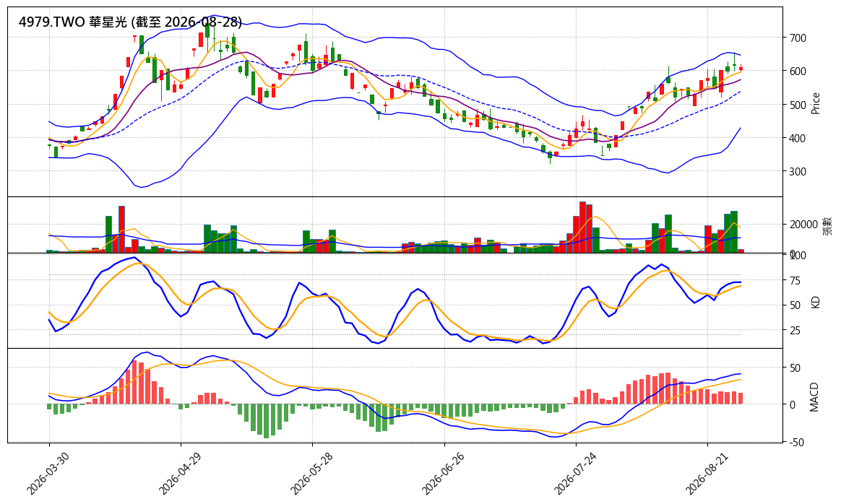This screenshot has width=841, height=504.
Task: Click the 2026-05-28 date label
Action: (311, 474)
